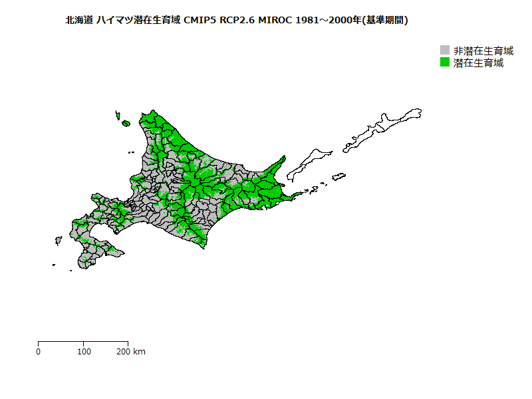Click the map title text at top
The height and width of the screenshot is (399, 532).
pos(237,21)
